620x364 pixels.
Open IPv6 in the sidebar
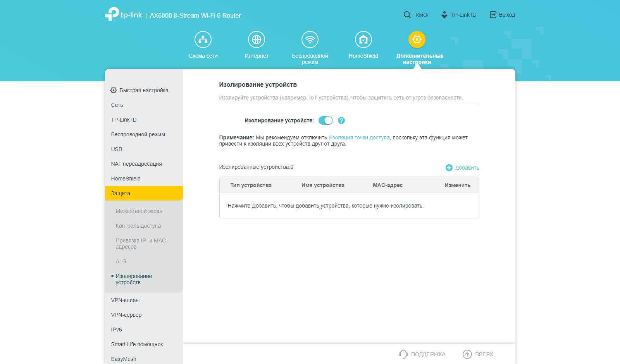point(144,330)
